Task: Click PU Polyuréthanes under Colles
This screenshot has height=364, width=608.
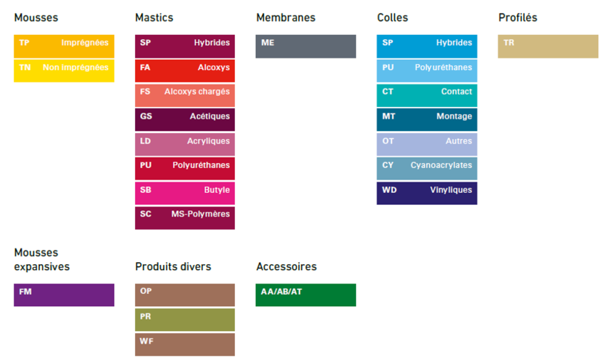Action: (x=427, y=71)
